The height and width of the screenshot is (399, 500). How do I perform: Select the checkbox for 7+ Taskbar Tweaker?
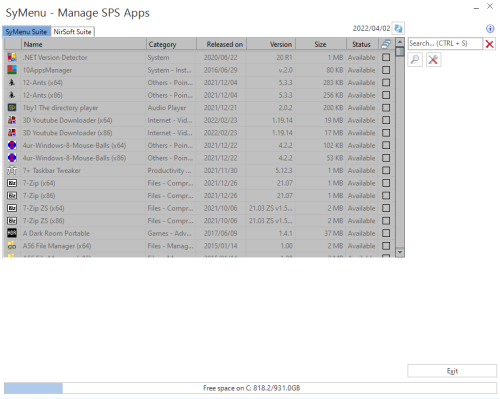click(386, 170)
